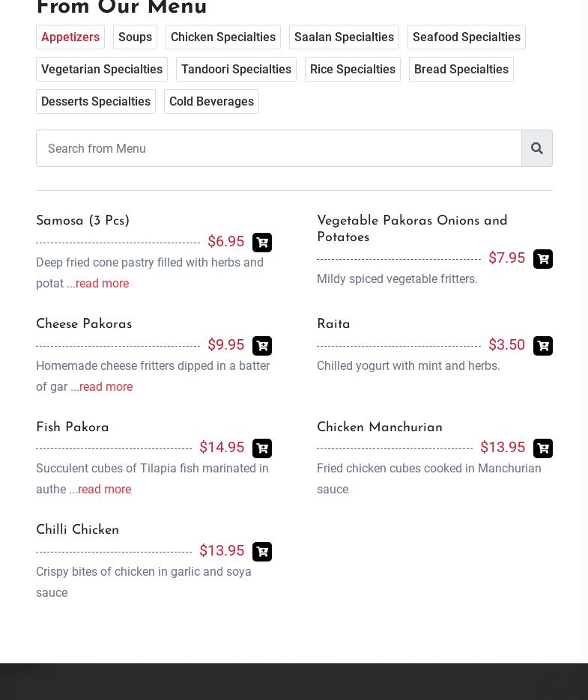The width and height of the screenshot is (588, 700).
Task: Open Chicken Specialties category
Action: (x=223, y=37)
